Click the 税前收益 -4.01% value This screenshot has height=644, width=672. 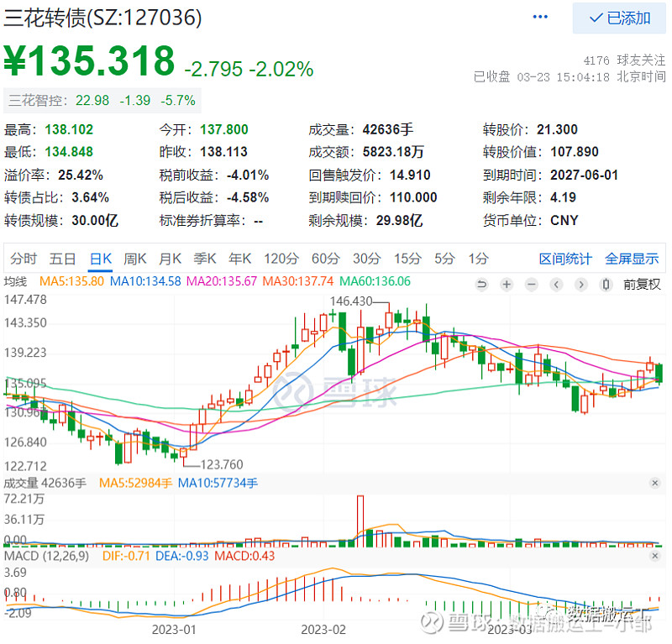coord(248,175)
